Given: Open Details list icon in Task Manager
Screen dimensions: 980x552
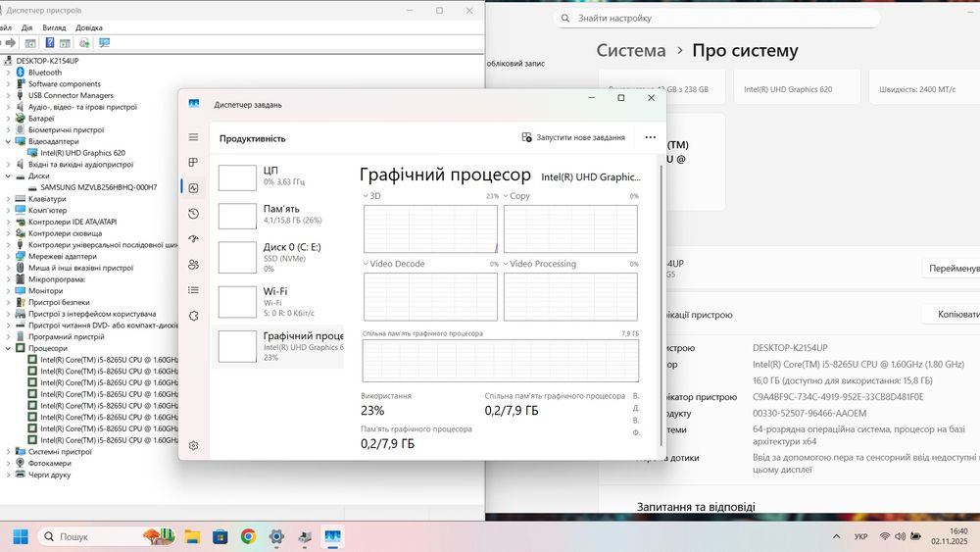Looking at the screenshot, I should 193,290.
